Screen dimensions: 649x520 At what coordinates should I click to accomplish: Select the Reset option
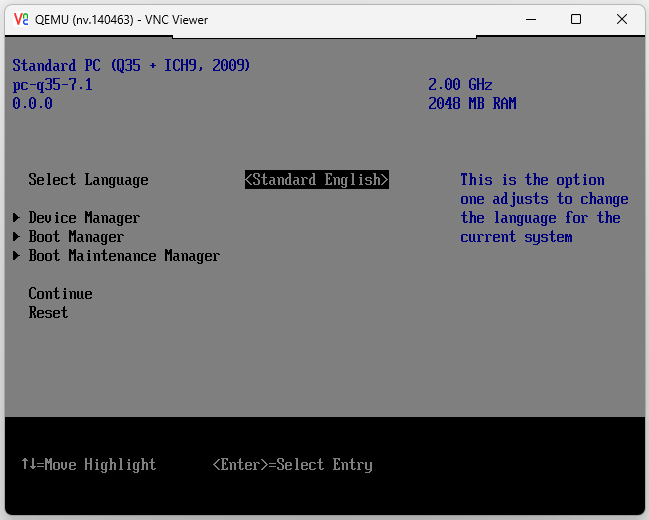48,313
